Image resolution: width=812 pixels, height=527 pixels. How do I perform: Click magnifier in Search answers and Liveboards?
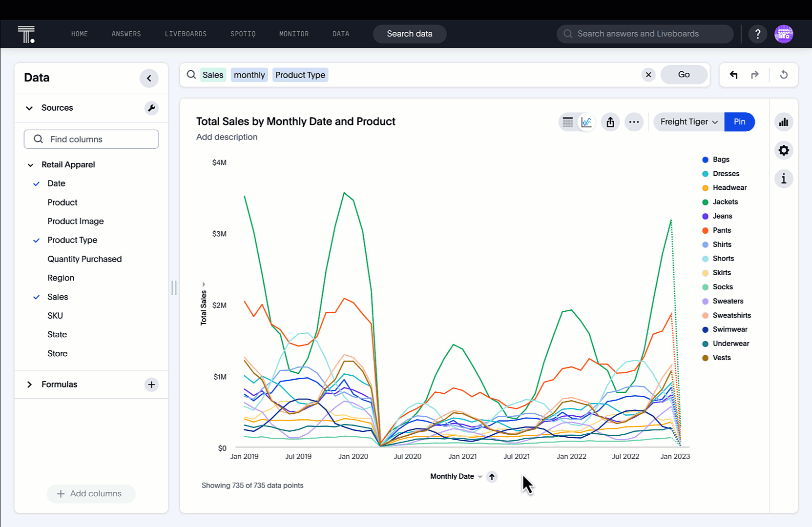(568, 34)
